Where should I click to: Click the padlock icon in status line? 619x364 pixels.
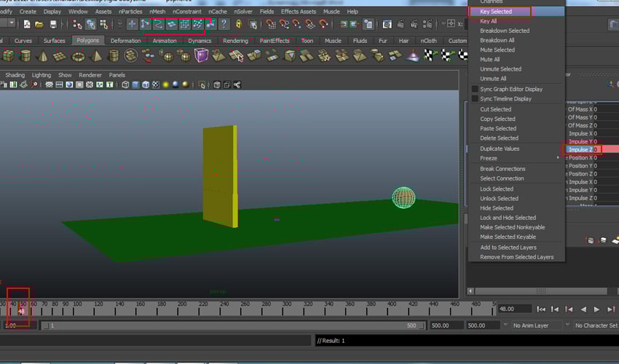(x=240, y=25)
